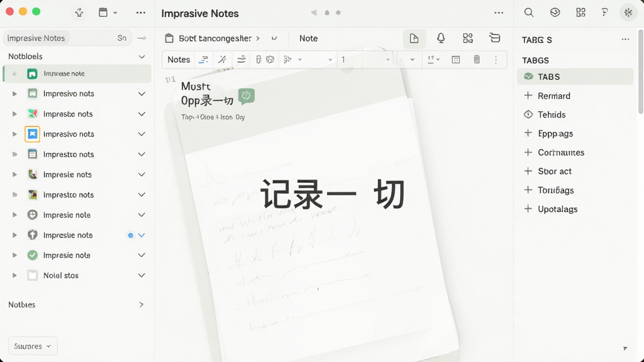Image resolution: width=644 pixels, height=362 pixels.
Task: Collapse the Notbloels section chevron
Action: click(x=142, y=57)
